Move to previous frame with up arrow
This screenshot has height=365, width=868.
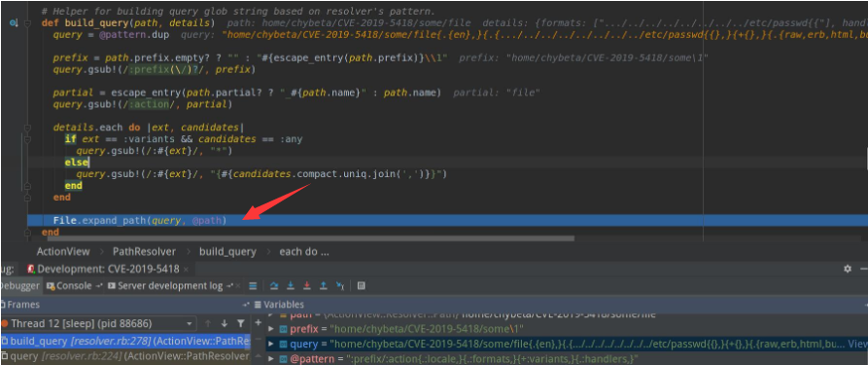point(208,323)
